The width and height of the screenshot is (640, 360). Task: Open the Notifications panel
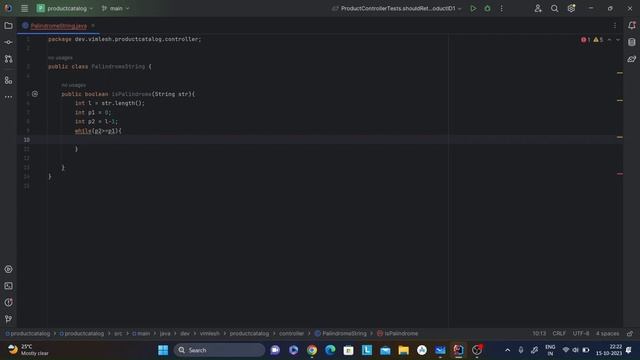[x=631, y=26]
